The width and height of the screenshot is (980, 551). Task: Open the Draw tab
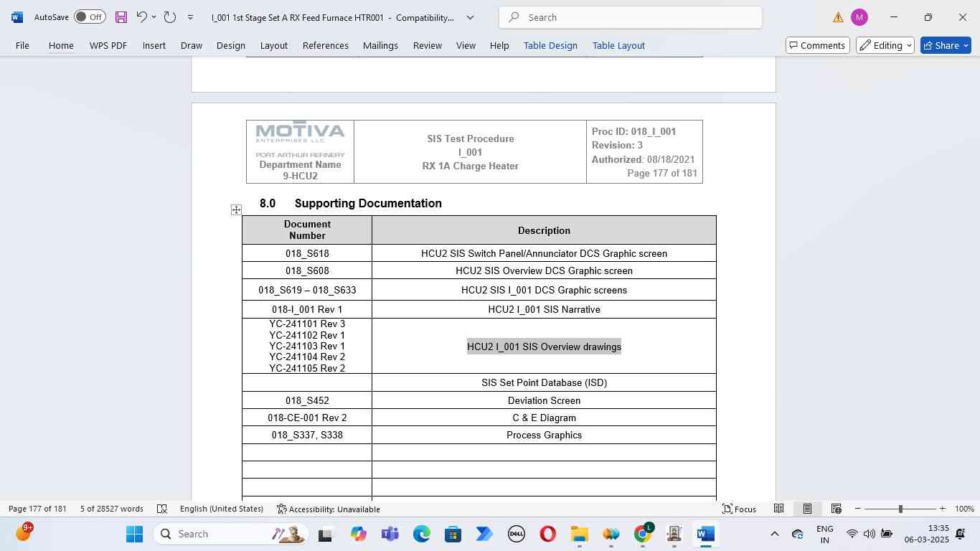pos(191,45)
